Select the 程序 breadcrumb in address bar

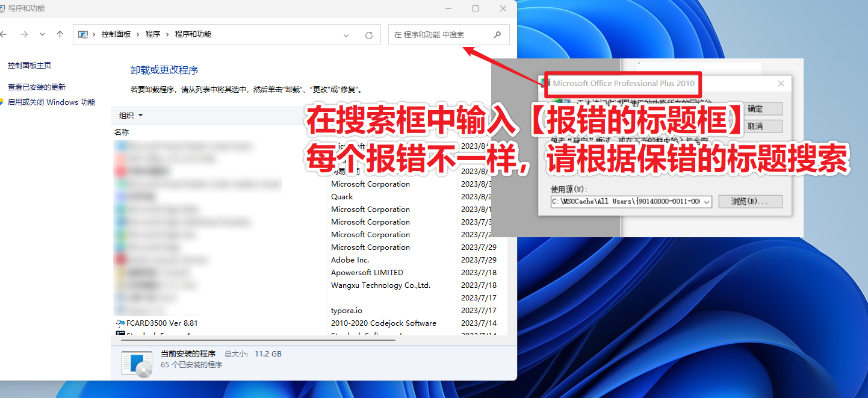[153, 35]
